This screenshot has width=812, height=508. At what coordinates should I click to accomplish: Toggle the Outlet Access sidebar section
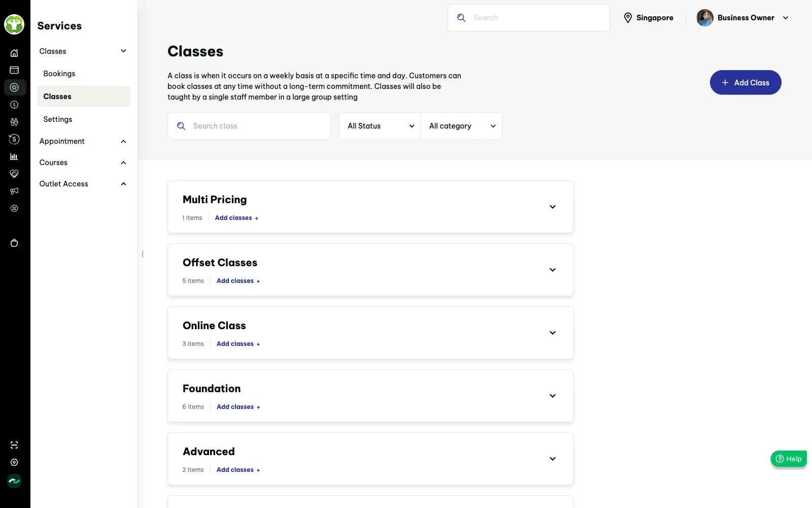click(x=123, y=184)
